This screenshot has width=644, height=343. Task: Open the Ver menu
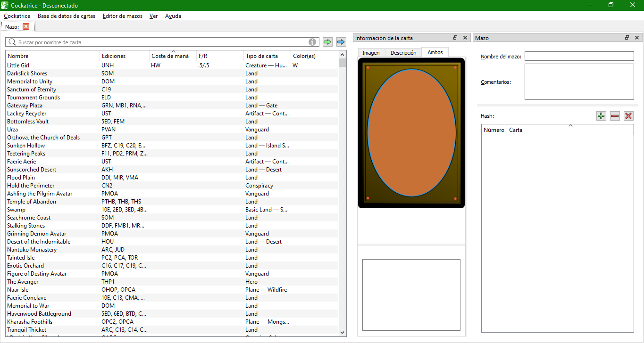[154, 16]
